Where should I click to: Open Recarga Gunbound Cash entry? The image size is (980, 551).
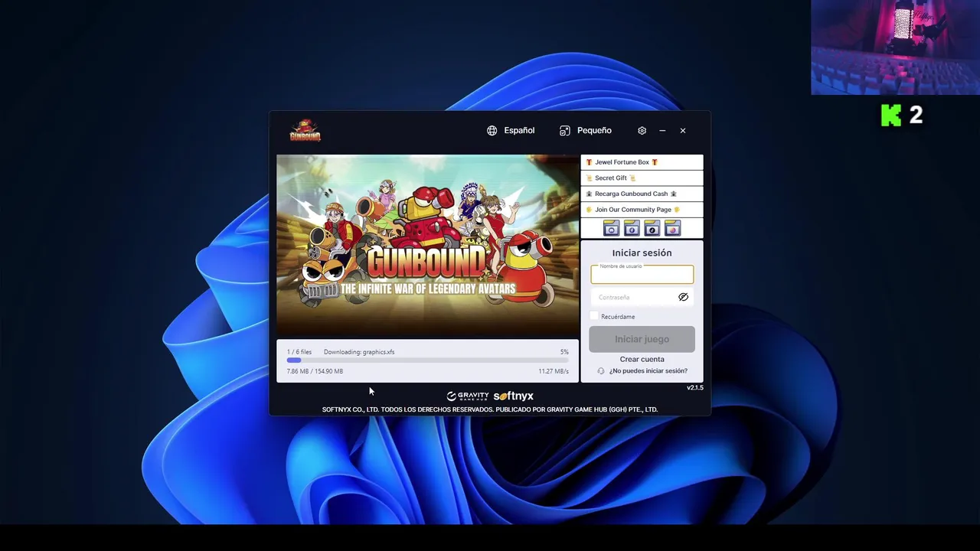[x=642, y=194]
